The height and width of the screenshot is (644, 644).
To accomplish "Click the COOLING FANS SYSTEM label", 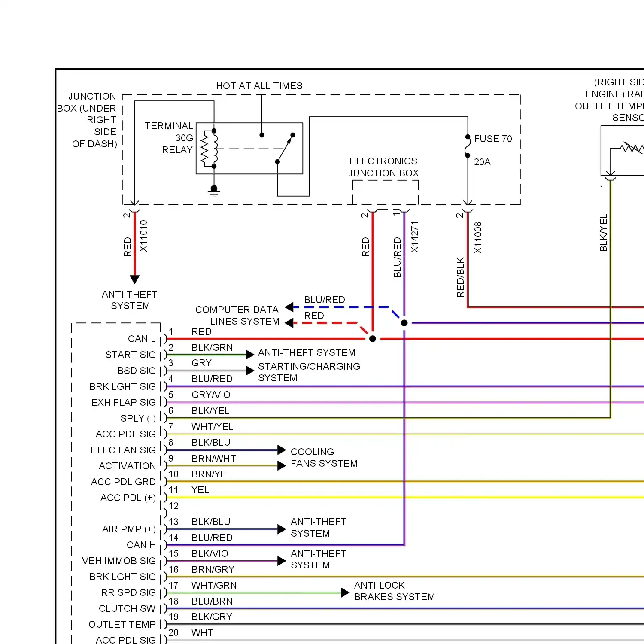I will 324,457.
